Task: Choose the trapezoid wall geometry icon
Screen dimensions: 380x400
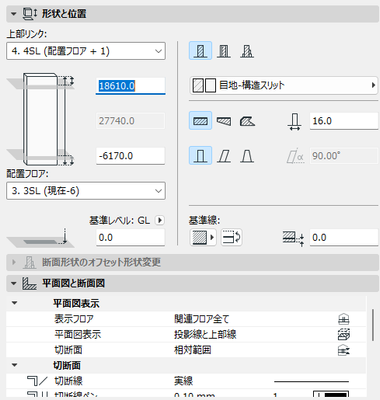Action: click(224, 121)
